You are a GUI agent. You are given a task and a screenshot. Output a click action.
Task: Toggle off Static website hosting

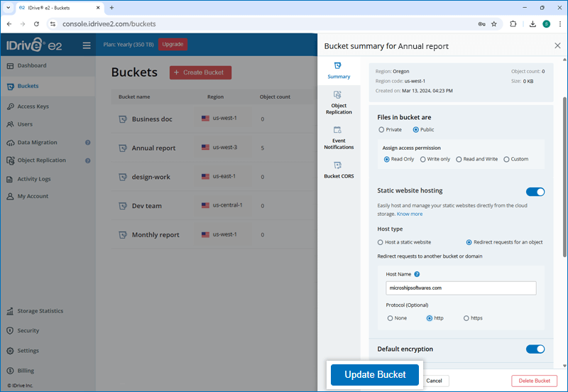pyautogui.click(x=535, y=191)
